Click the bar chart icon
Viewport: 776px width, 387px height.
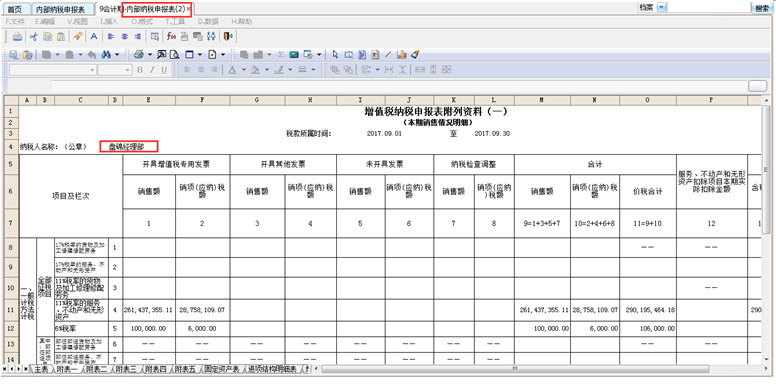point(401,54)
